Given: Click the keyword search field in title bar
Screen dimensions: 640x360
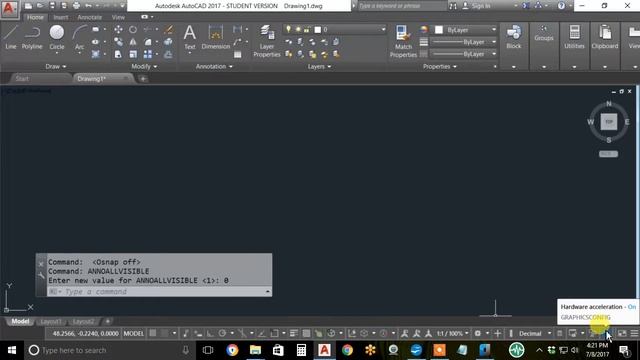Looking at the screenshot, I should point(402,6).
